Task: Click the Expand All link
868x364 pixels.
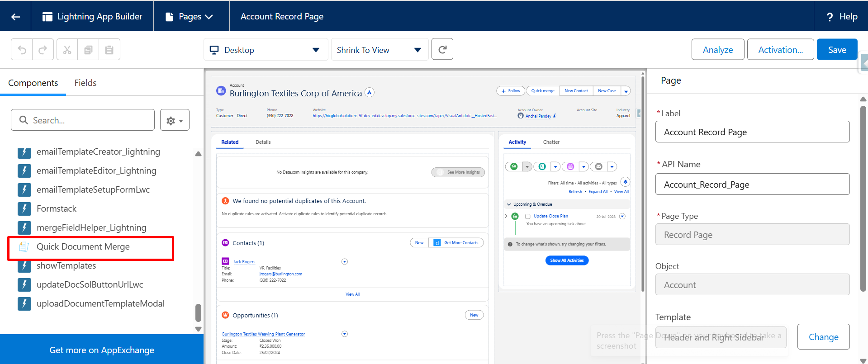Action: 598,192
